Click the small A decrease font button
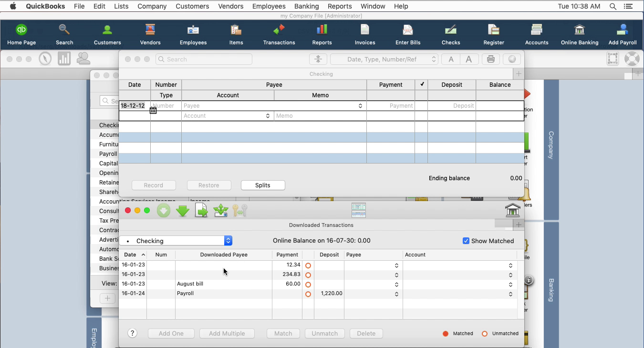 pyautogui.click(x=451, y=59)
